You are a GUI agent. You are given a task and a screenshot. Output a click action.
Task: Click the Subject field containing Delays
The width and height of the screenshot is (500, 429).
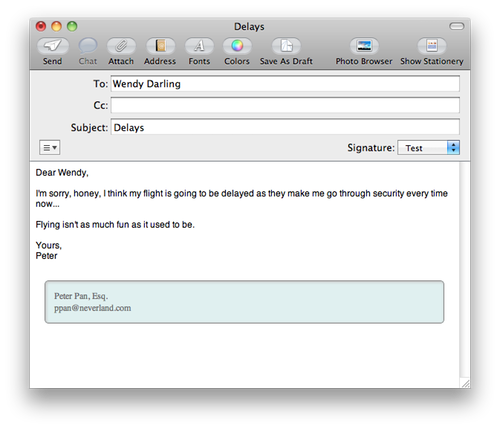click(x=285, y=127)
